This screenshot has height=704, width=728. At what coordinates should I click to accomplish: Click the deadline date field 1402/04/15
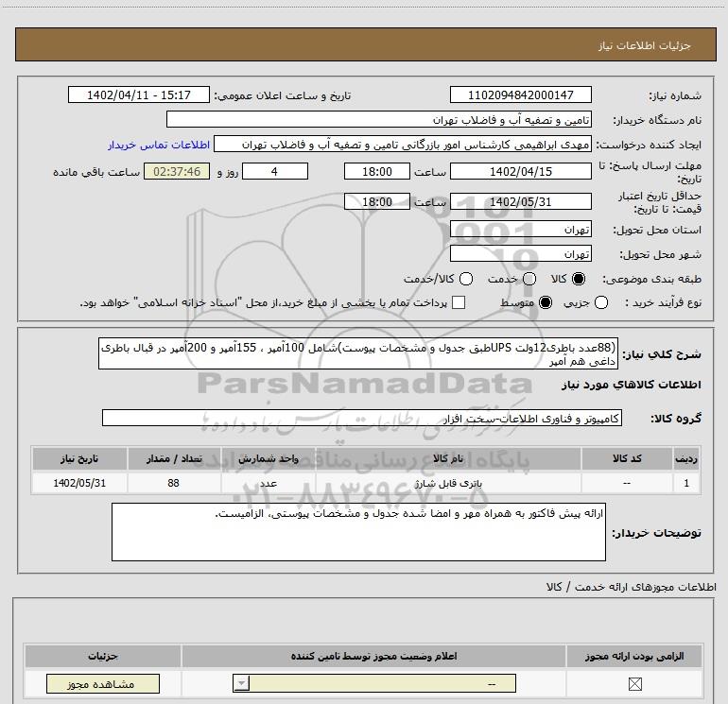520,171
